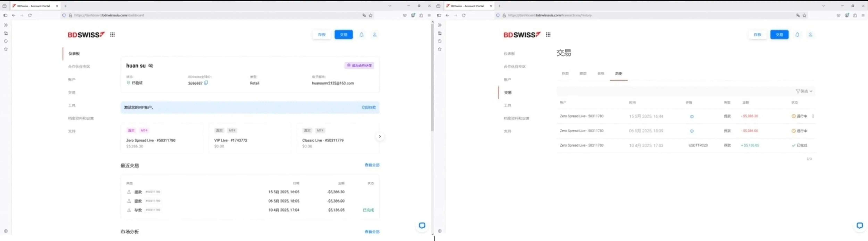Open the three-dot menu on first transaction row
Screen dimensions: 868x241
[x=813, y=116]
